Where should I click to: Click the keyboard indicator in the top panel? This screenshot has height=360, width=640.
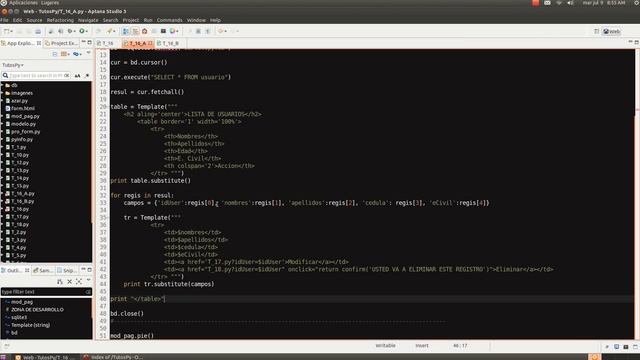(x=547, y=3)
